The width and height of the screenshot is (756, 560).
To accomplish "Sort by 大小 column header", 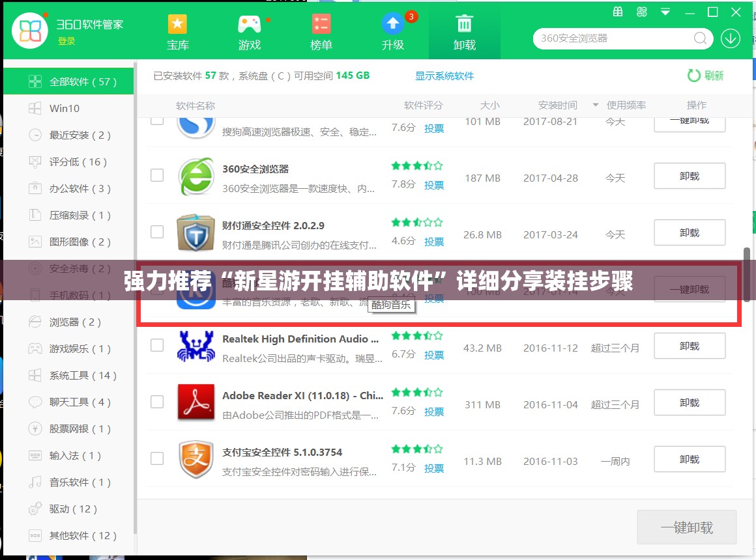I will coord(489,105).
